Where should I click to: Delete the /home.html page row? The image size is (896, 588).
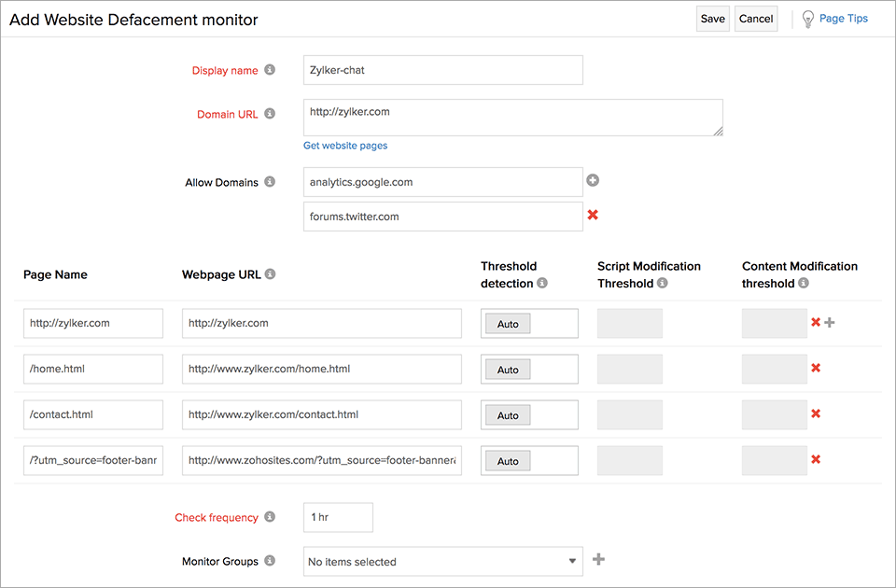click(x=816, y=367)
